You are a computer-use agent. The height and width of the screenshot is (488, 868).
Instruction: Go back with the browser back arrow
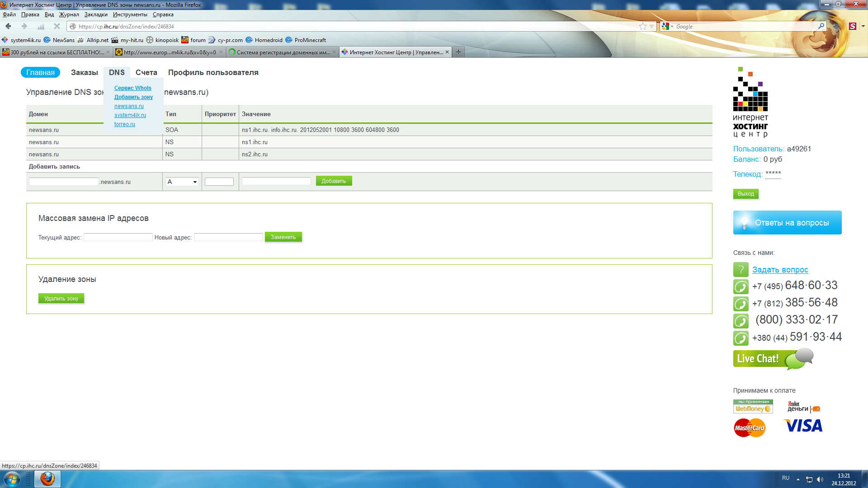pos(8,26)
